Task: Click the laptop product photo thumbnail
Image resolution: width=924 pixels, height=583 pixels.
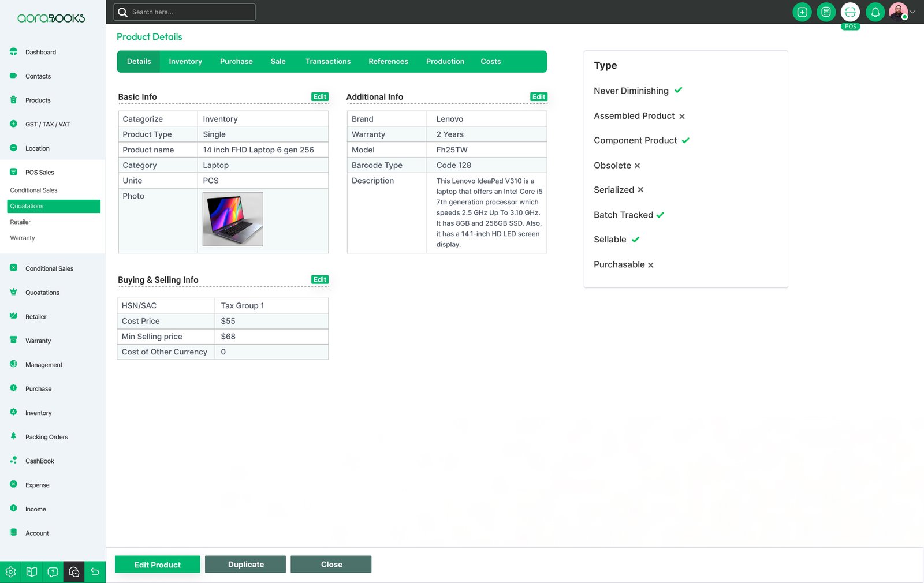Action: (x=233, y=219)
